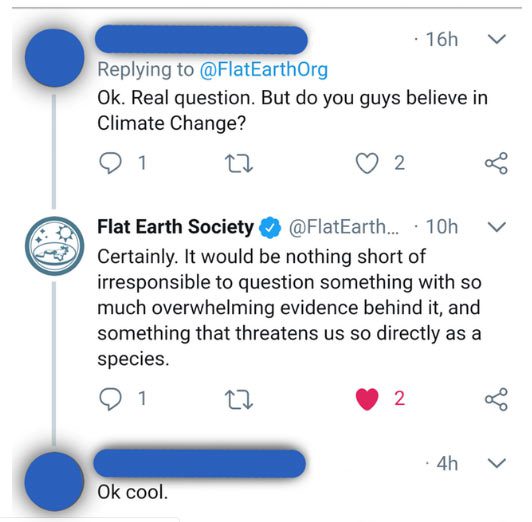Open first commenter's redacted avatar
The image size is (532, 522).
click(x=54, y=58)
